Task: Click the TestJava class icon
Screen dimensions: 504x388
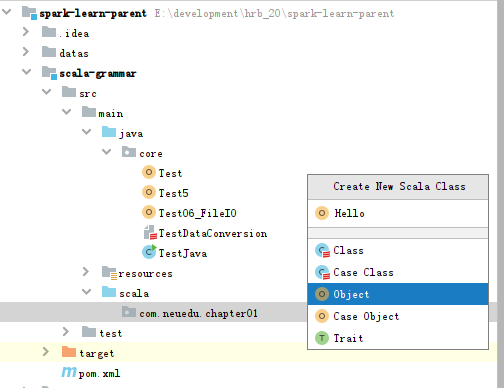Action: point(149,252)
